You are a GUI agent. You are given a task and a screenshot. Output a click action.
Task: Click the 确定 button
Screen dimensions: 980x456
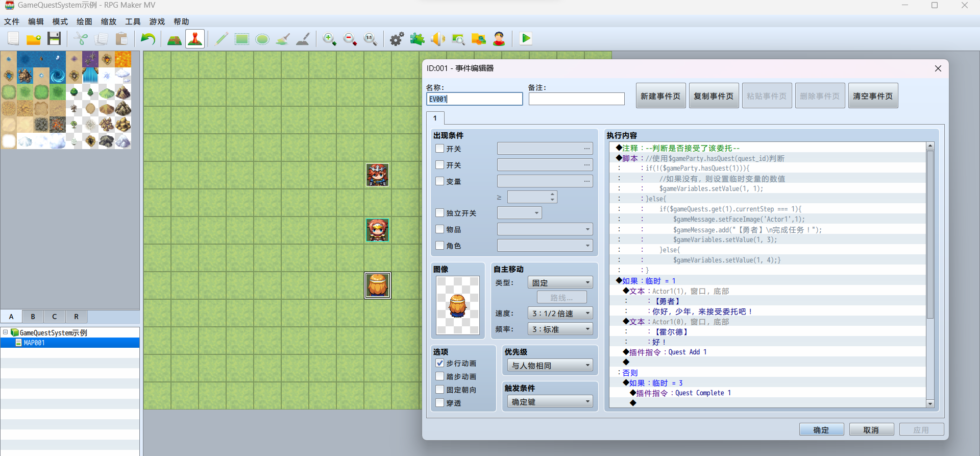[x=821, y=430]
